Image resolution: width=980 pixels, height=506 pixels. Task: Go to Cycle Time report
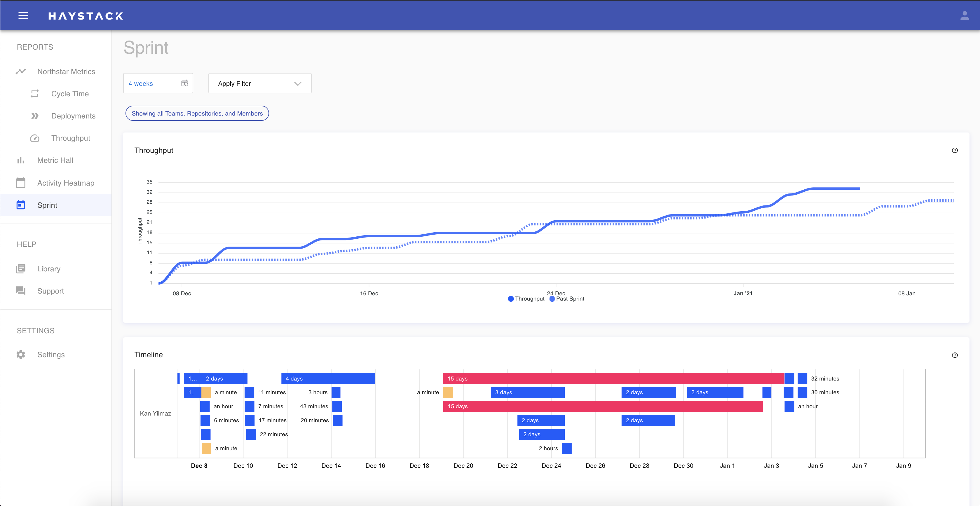pos(70,94)
